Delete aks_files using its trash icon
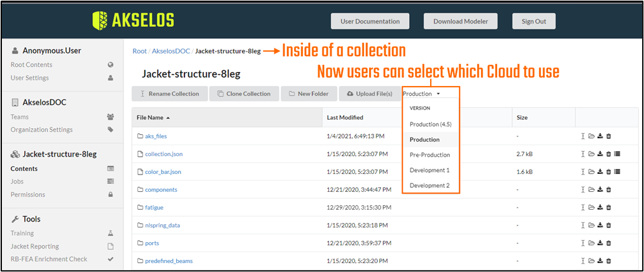Screen dimensions: 644x272 [x=608, y=136]
